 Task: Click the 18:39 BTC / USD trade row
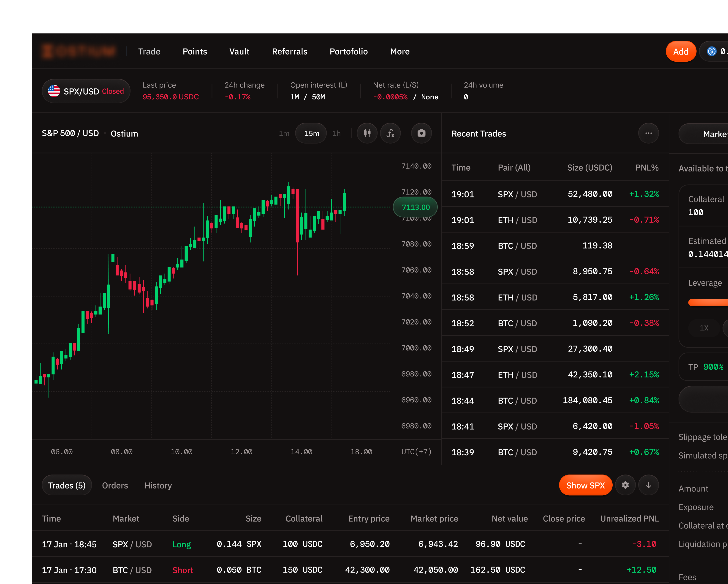[x=555, y=452]
